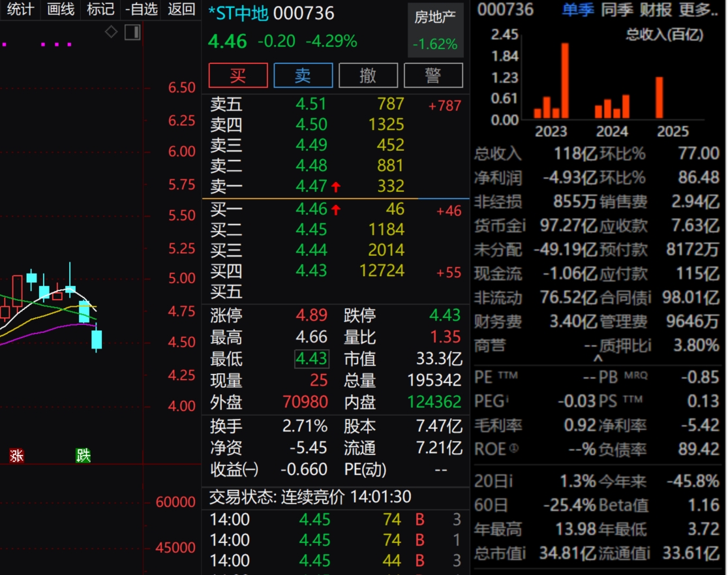The height and width of the screenshot is (575, 728).
Task: Select the 标记 menu item
Action: (x=100, y=9)
